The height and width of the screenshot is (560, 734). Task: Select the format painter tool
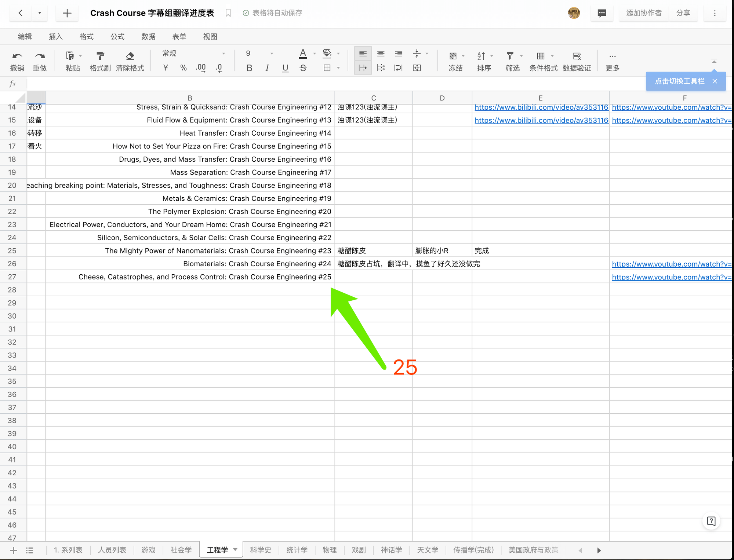tap(100, 56)
